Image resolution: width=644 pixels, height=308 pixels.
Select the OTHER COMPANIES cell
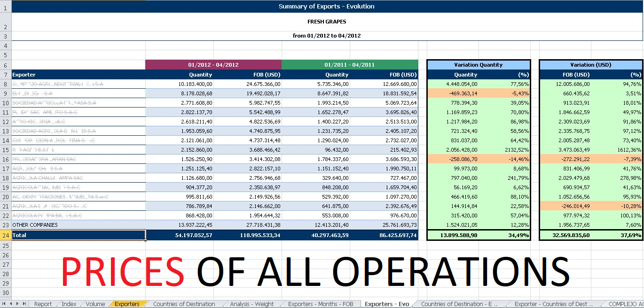point(78,225)
